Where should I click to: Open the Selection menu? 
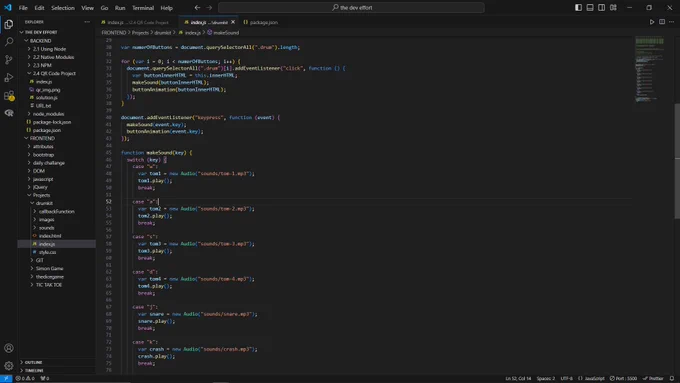[63, 8]
